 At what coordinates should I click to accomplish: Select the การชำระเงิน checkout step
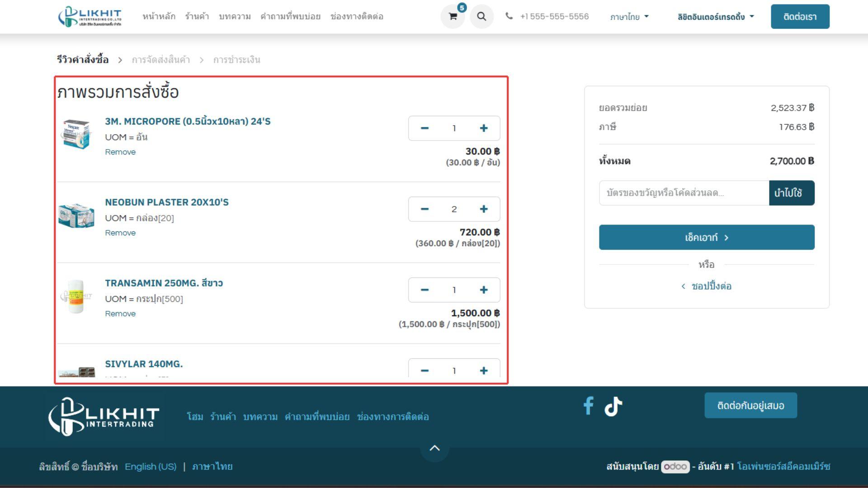point(236,60)
